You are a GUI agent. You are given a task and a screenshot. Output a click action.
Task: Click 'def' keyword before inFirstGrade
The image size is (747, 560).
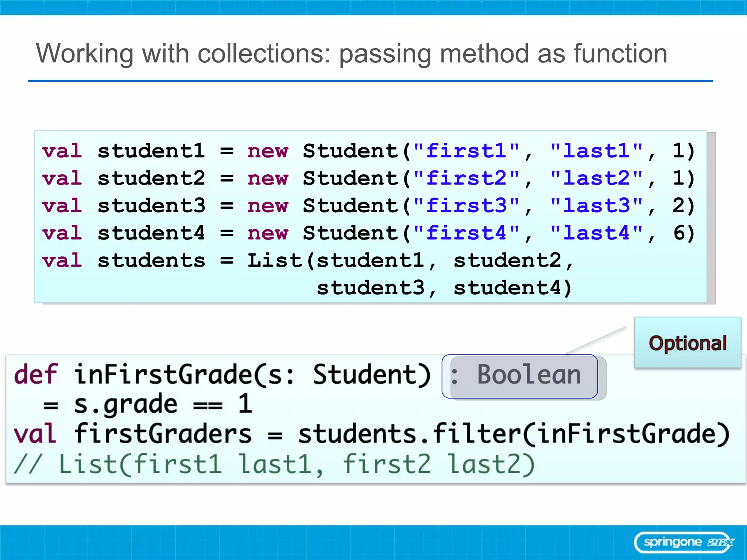pyautogui.click(x=35, y=374)
